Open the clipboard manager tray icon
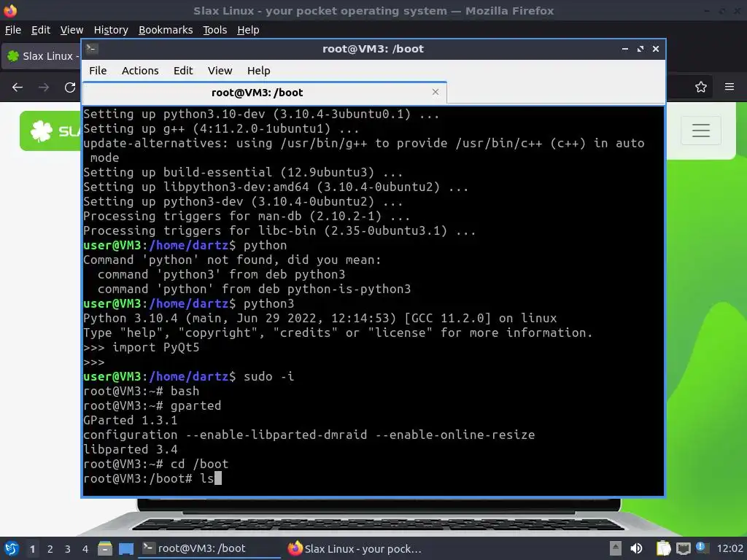This screenshot has width=747, height=560. [x=663, y=548]
